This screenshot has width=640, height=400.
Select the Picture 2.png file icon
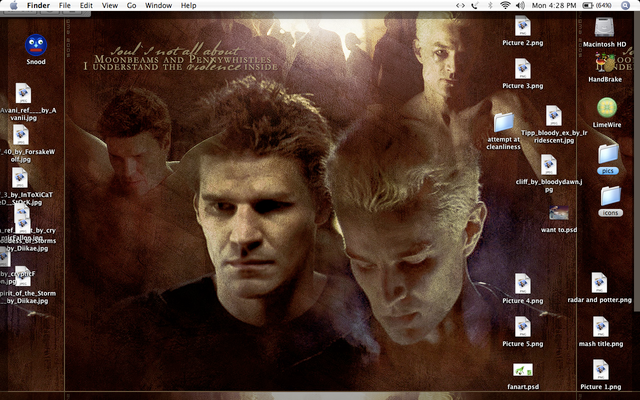click(x=522, y=26)
